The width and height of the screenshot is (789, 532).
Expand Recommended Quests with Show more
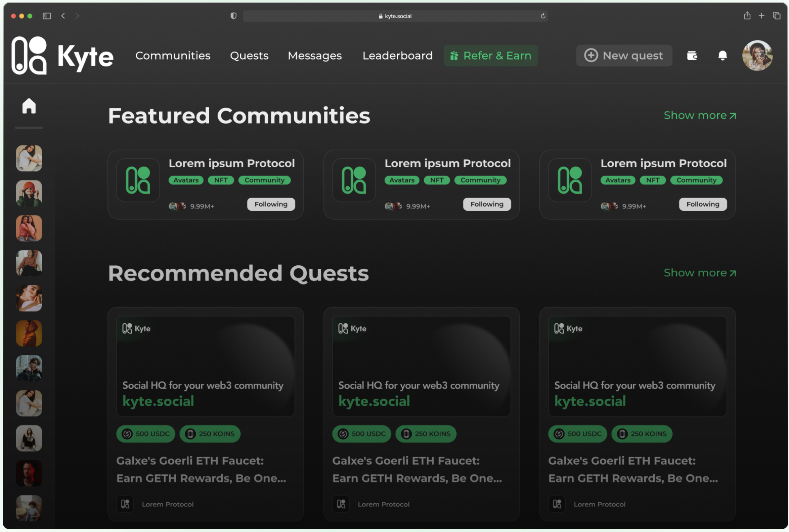699,273
